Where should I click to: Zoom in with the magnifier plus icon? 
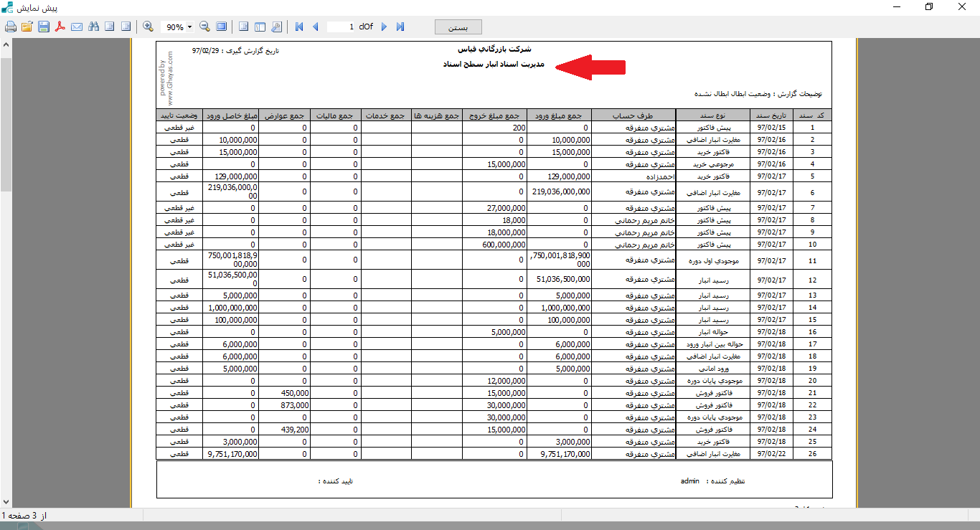pyautogui.click(x=148, y=27)
